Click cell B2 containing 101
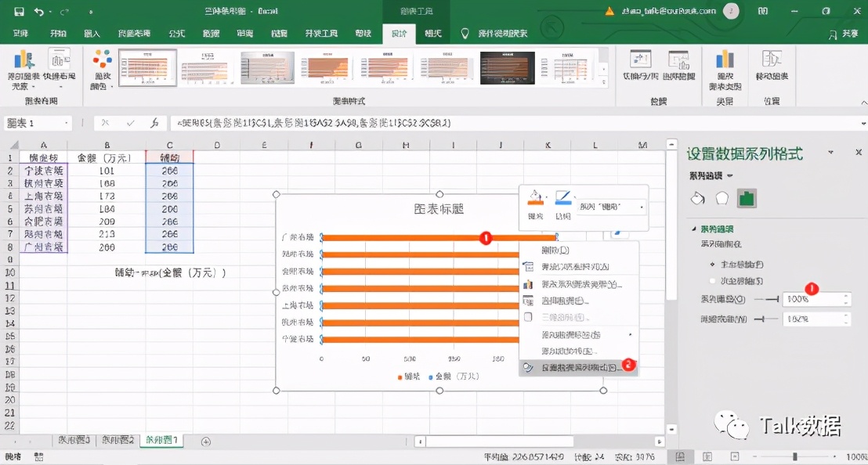This screenshot has width=868, height=465. click(x=107, y=171)
